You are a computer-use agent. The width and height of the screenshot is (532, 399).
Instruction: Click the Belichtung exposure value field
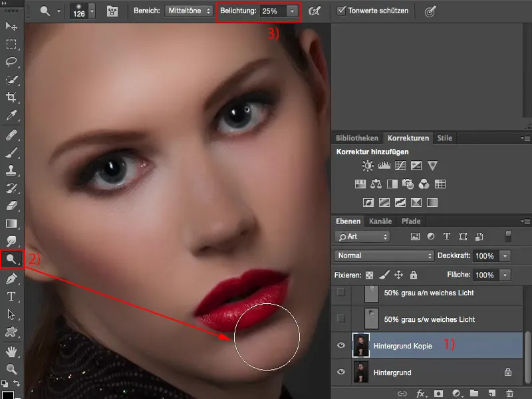[269, 11]
